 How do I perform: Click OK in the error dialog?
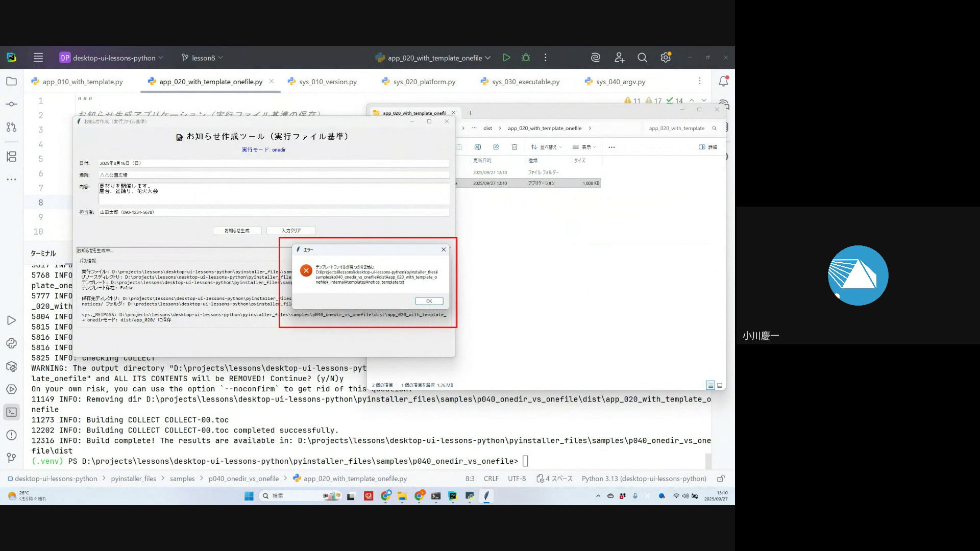point(429,301)
